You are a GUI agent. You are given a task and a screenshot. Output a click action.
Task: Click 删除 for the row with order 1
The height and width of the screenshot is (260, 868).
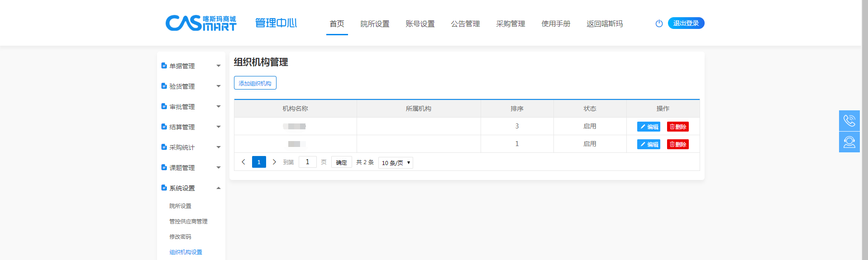(x=677, y=144)
